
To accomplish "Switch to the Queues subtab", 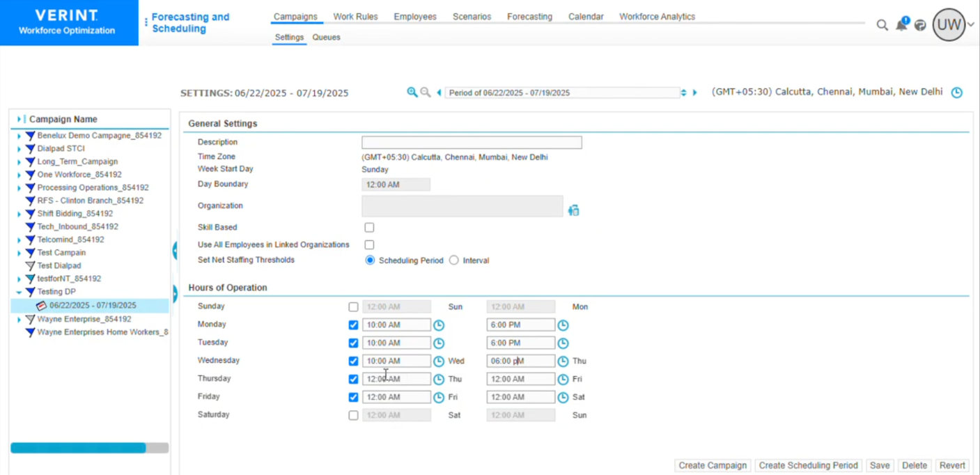I will [x=326, y=38].
